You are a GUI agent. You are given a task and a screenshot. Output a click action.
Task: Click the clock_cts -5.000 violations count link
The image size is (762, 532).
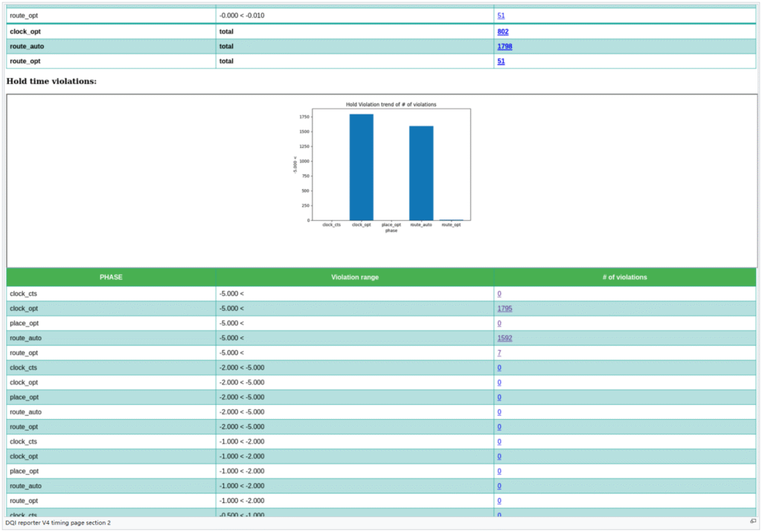coord(499,294)
